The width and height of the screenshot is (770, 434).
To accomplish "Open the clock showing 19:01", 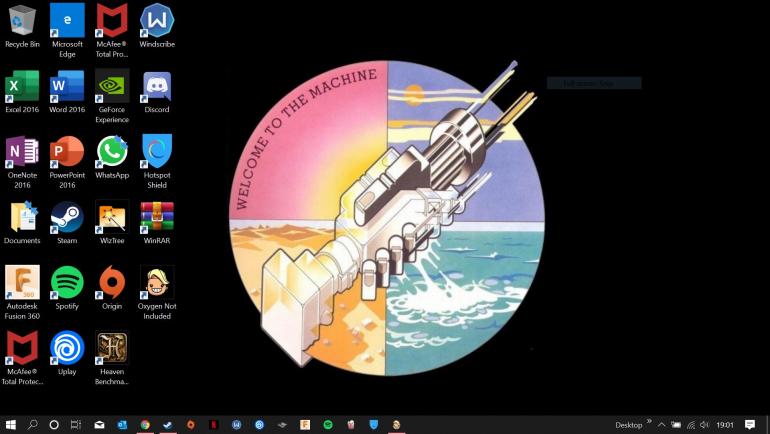I will click(725, 425).
